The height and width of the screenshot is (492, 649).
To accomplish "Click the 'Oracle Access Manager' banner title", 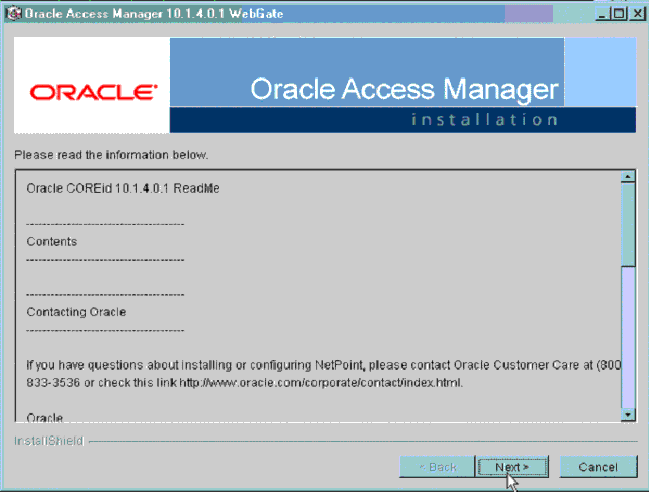I will tap(404, 90).
